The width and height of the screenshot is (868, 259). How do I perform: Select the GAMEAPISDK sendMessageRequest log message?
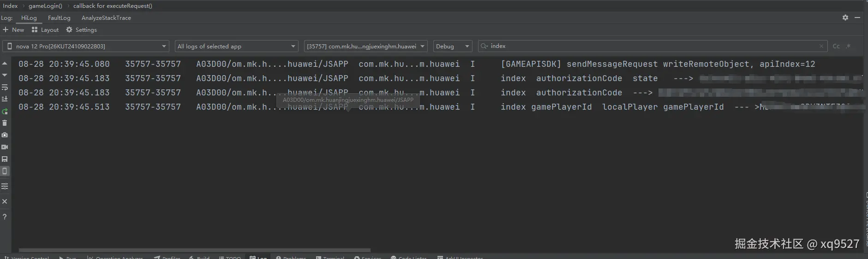pos(658,64)
